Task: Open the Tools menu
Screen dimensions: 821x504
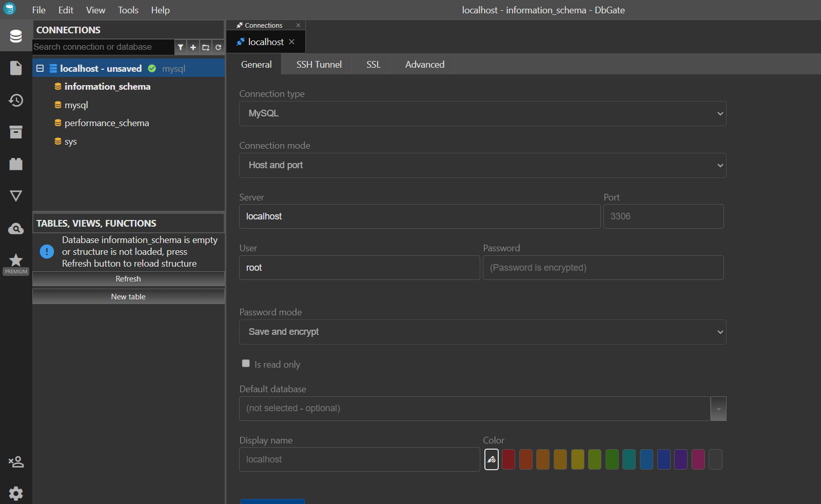Action: click(x=128, y=10)
